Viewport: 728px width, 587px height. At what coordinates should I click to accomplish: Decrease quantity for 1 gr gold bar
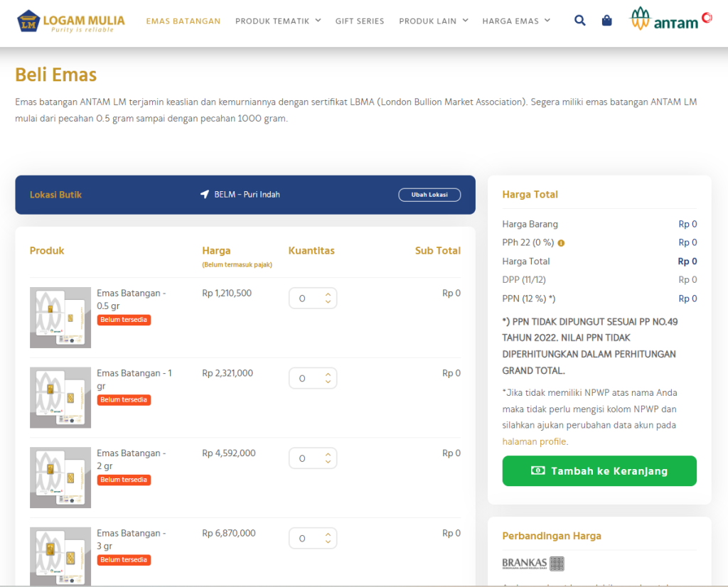(x=328, y=382)
